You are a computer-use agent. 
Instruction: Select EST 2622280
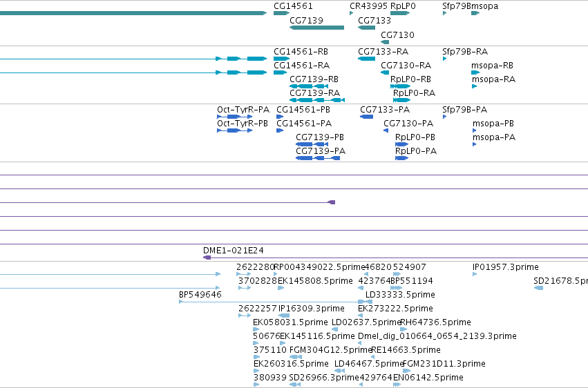pos(256,267)
